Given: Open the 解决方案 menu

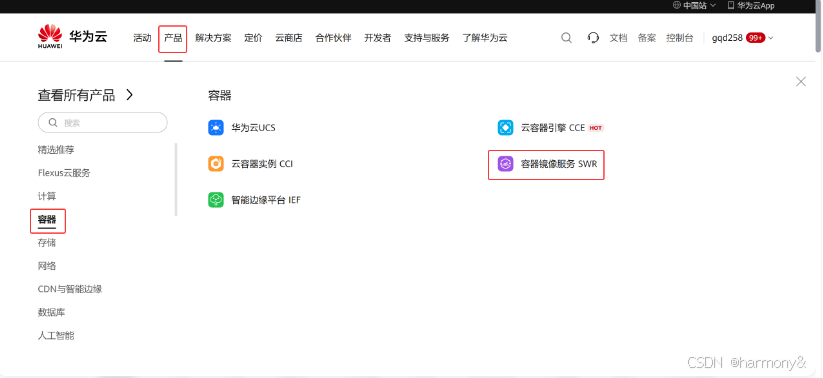Looking at the screenshot, I should pyautogui.click(x=213, y=38).
